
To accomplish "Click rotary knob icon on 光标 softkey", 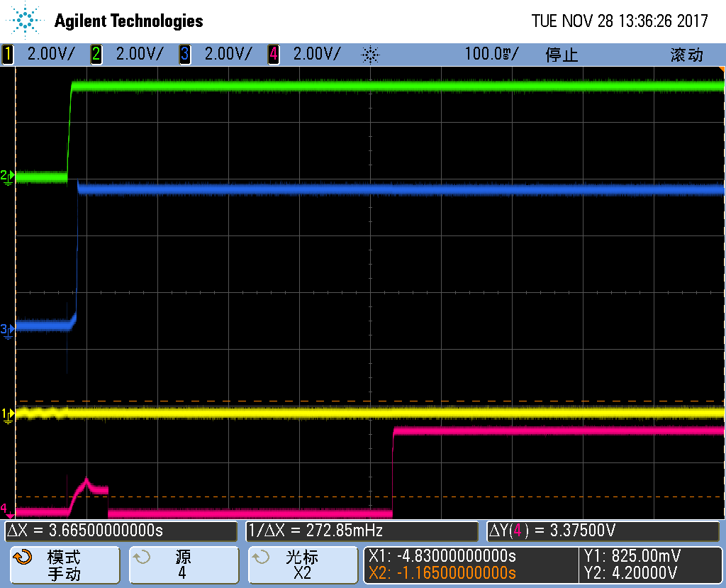I will tap(261, 557).
